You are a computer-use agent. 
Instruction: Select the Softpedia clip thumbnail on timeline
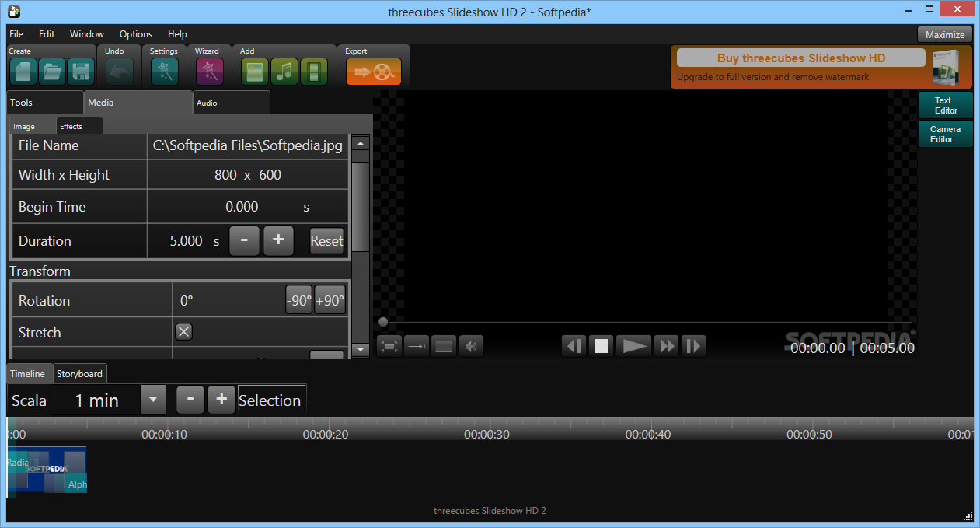[x=47, y=470]
